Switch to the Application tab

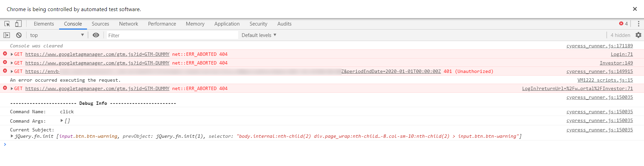click(x=227, y=24)
